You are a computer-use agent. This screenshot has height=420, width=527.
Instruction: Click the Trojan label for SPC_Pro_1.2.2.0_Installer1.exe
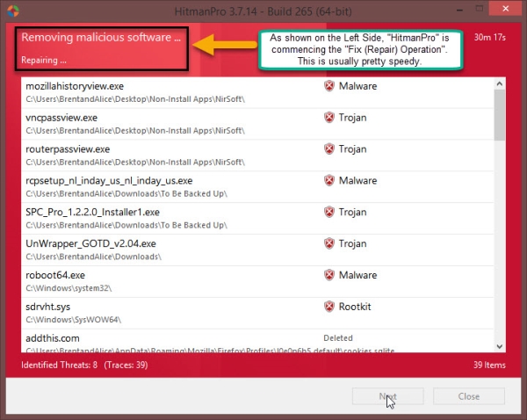coord(352,212)
